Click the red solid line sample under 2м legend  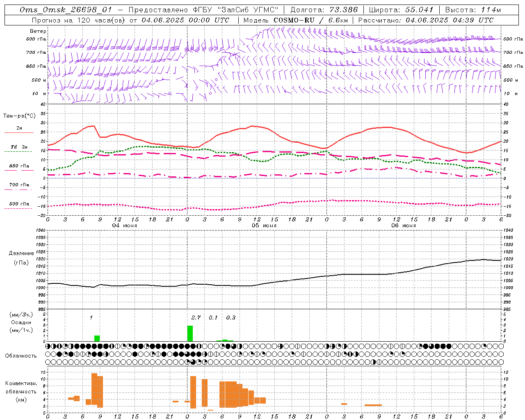pyautogui.click(x=19, y=133)
